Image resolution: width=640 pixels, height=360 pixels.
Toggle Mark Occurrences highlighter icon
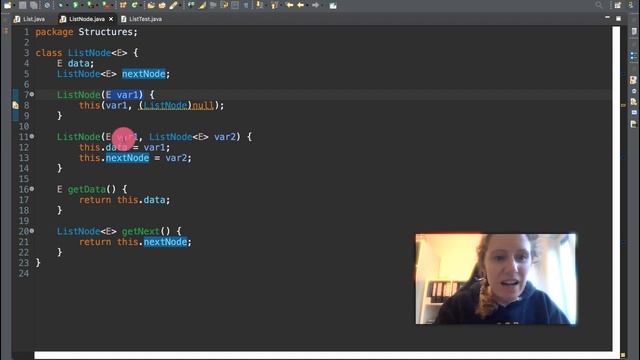(x=202, y=5)
